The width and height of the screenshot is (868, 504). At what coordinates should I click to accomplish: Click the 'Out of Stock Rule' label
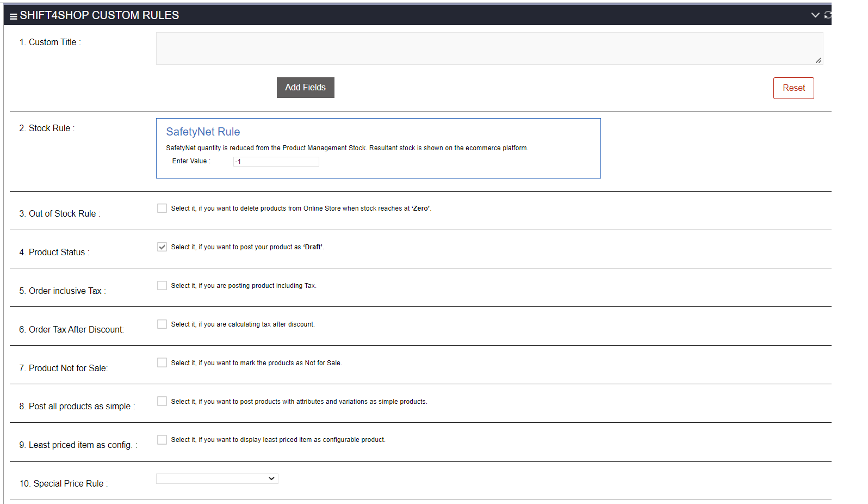(60, 214)
